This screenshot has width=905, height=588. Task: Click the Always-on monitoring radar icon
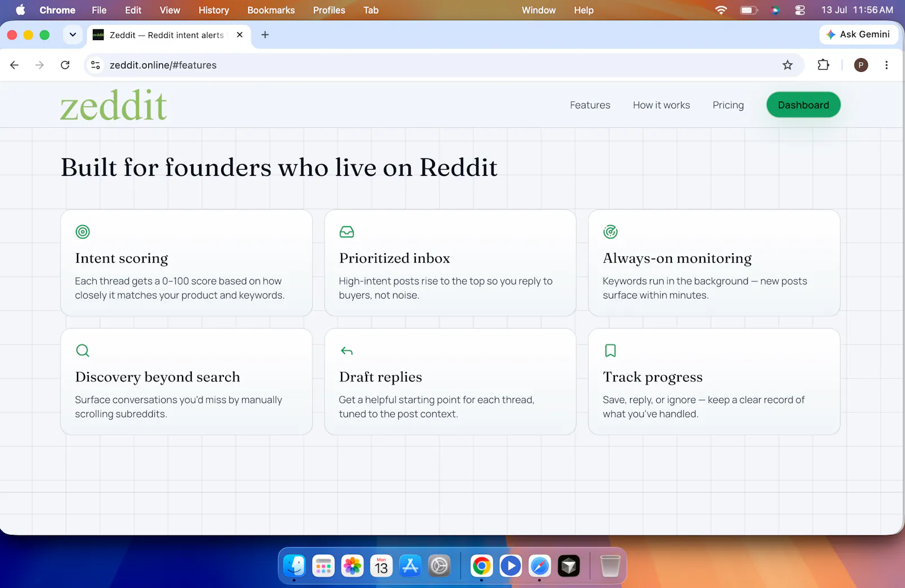point(610,232)
